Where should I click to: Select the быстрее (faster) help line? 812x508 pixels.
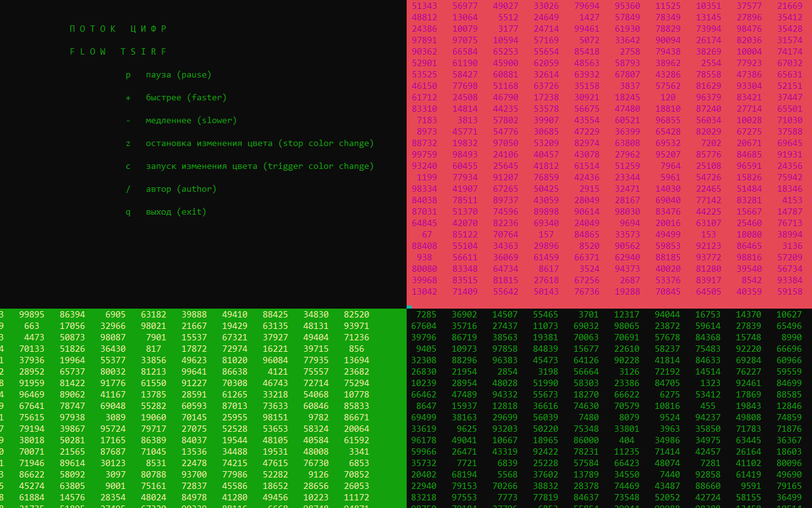(176, 97)
